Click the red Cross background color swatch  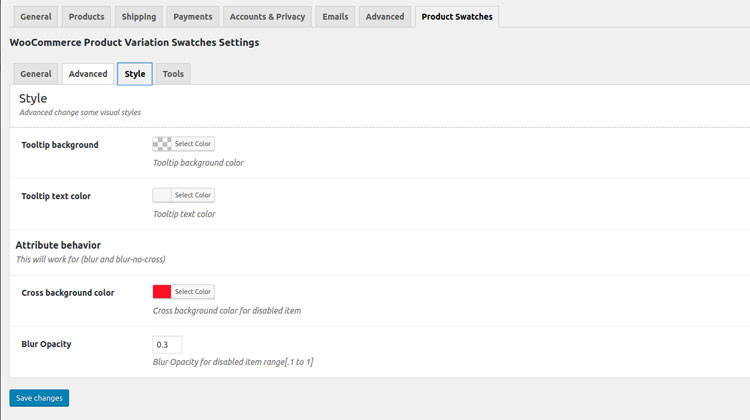point(162,292)
